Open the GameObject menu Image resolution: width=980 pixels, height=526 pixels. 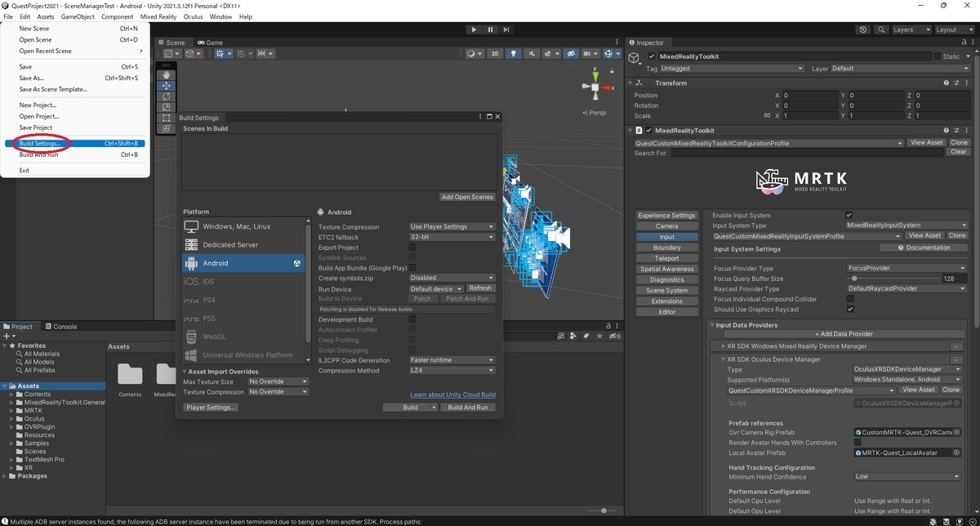[78, 16]
